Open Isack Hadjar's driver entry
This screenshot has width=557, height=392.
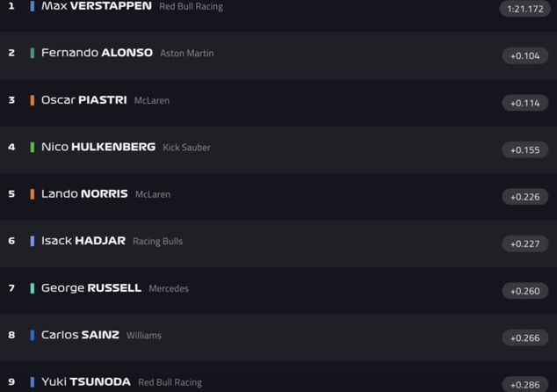pyautogui.click(x=83, y=241)
